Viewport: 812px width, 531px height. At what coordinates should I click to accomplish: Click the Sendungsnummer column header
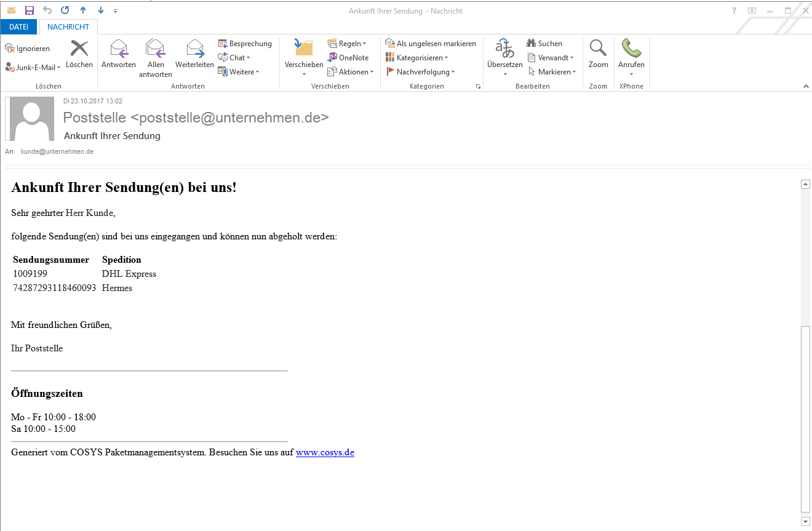click(51, 260)
